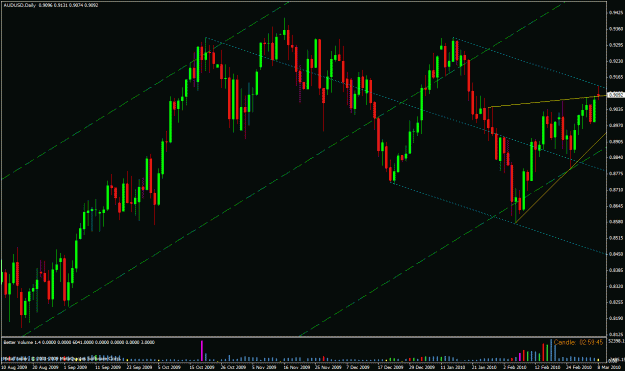The image size is (625, 371).
Task: Click the 21 Jan 2010 date label
Action: 485,367
